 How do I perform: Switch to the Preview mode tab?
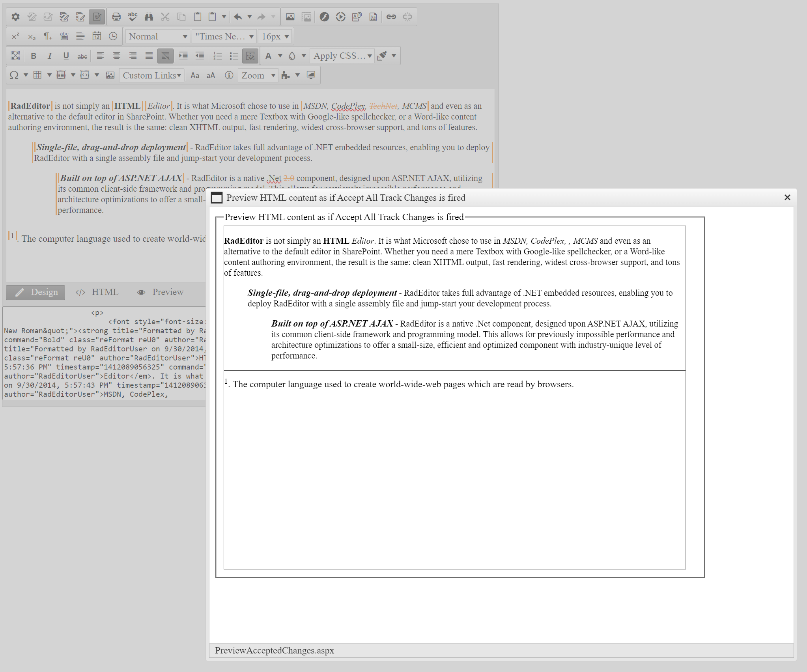coord(161,292)
